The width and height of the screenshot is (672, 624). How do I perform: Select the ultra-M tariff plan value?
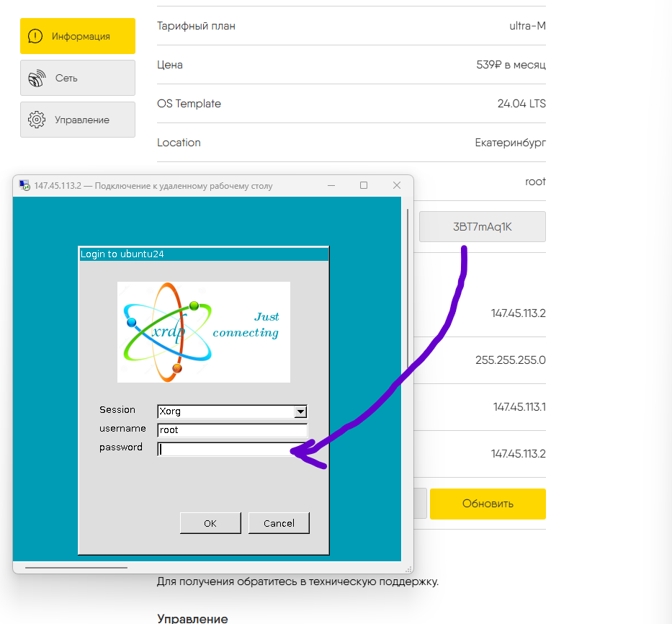coord(527,26)
